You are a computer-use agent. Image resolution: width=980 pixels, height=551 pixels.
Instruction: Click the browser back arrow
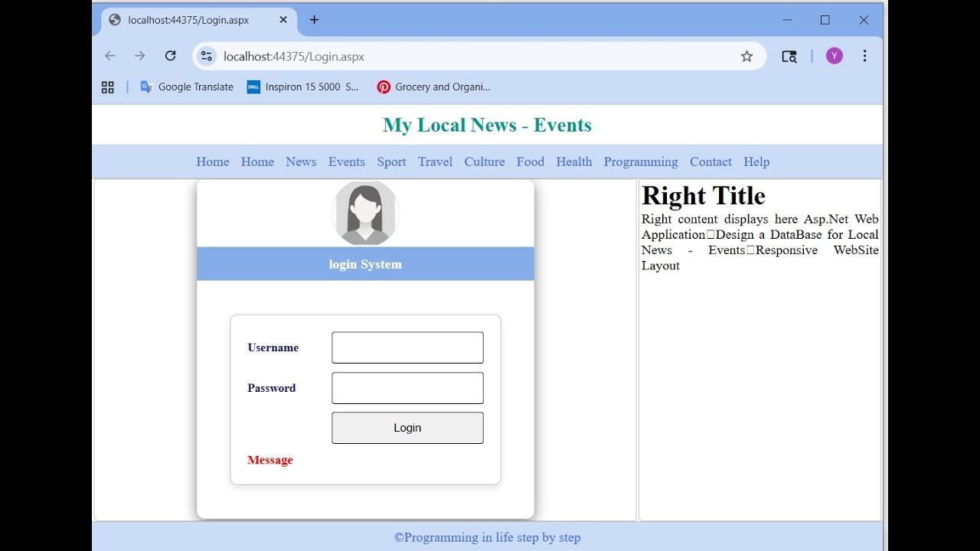click(x=109, y=56)
